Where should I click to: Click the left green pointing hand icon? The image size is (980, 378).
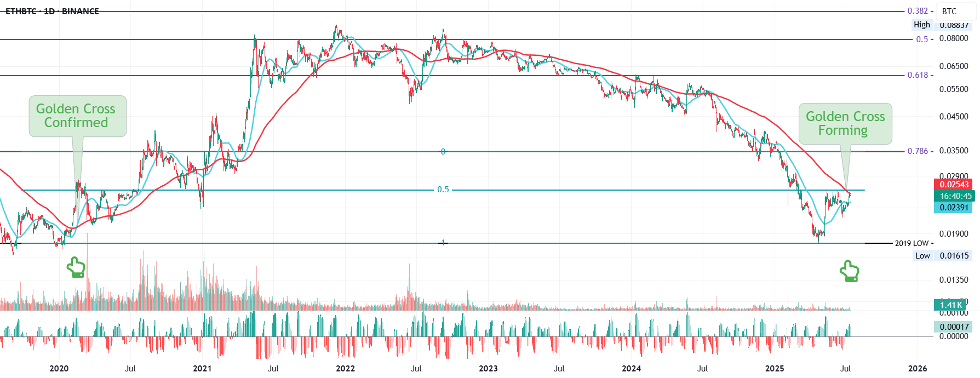(76, 268)
